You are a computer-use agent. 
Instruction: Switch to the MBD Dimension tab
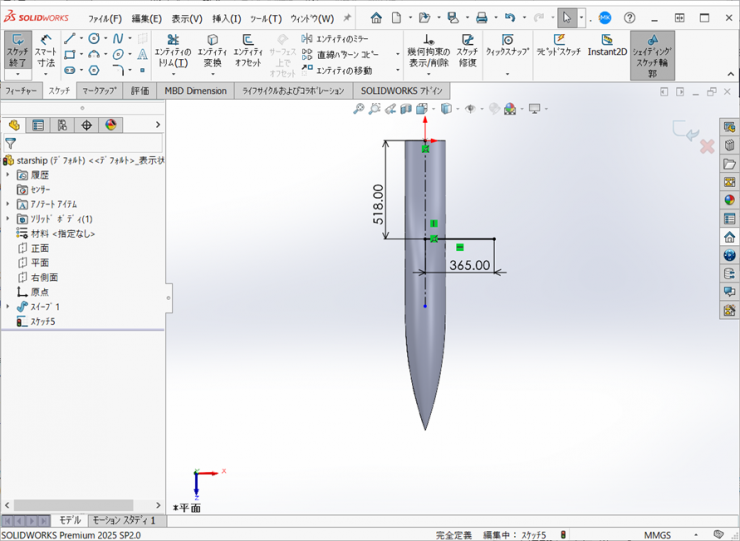coord(195,90)
